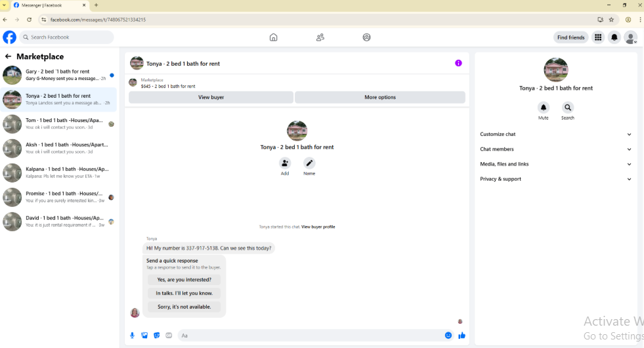Reload the page with browser refresh icon
Screen dimensions: 644x348
click(29, 19)
